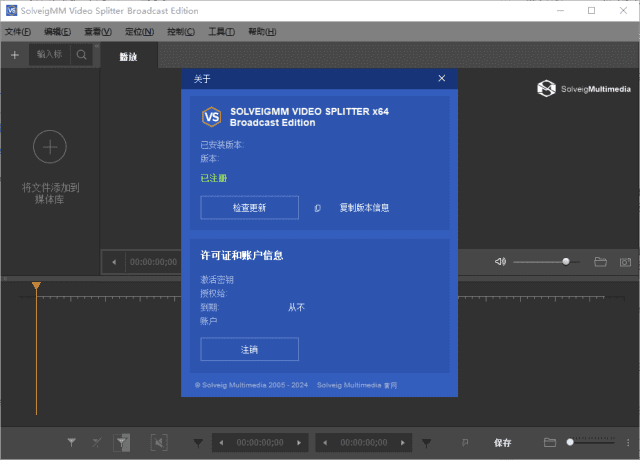Click the large circle add-file icon

[x=50, y=148]
